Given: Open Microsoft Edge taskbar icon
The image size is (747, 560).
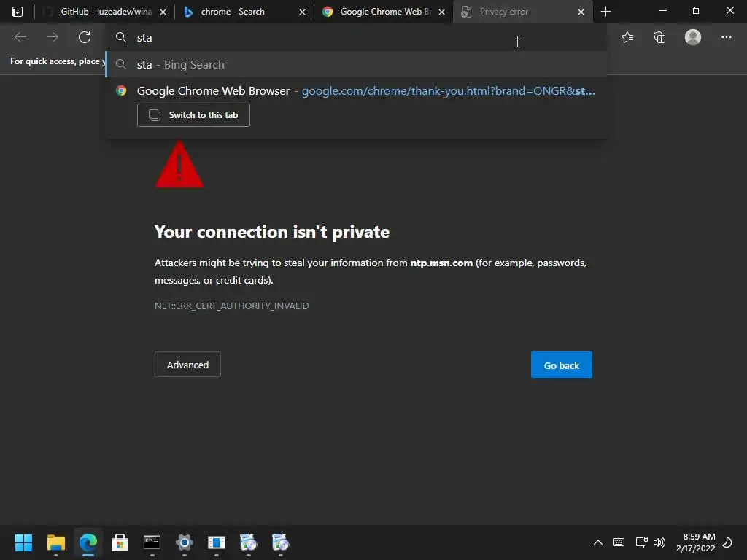Looking at the screenshot, I should click(x=88, y=542).
